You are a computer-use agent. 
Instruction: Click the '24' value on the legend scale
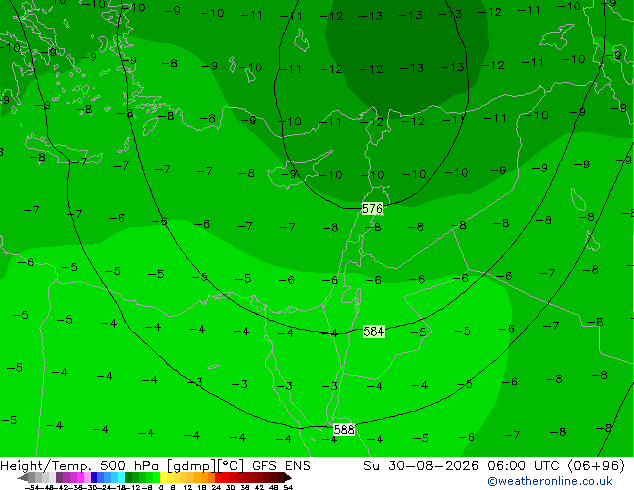click(x=216, y=488)
